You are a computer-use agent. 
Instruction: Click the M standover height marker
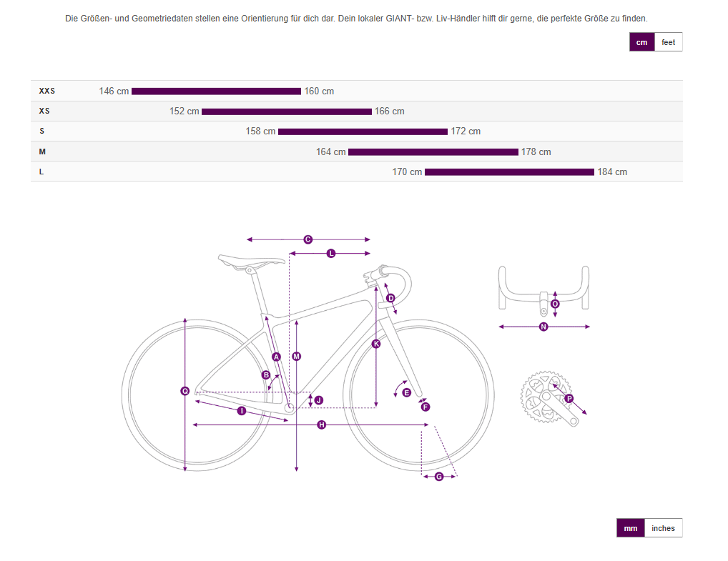(297, 357)
